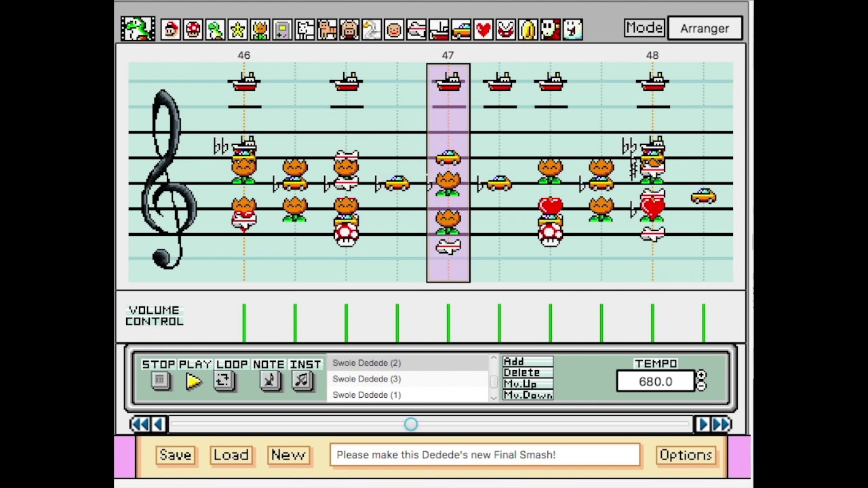Select the Dog instrument icon
Screen dimensions: 868x488
pyautogui.click(x=305, y=30)
